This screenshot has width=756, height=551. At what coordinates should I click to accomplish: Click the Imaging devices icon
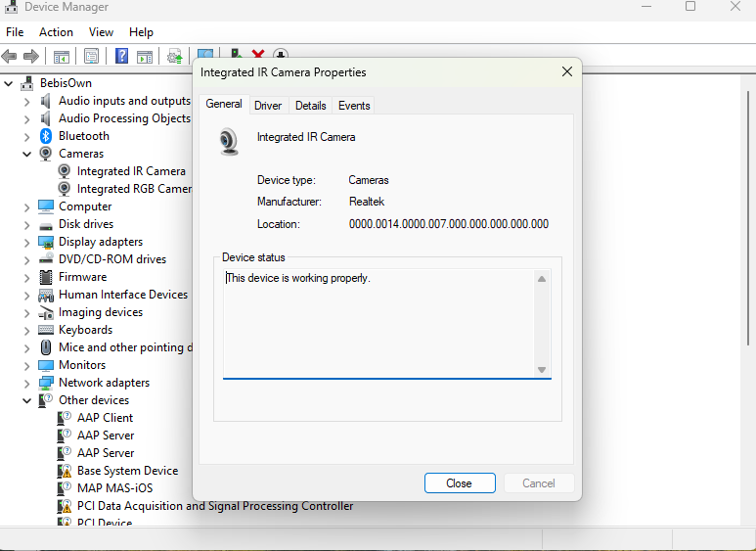(46, 312)
